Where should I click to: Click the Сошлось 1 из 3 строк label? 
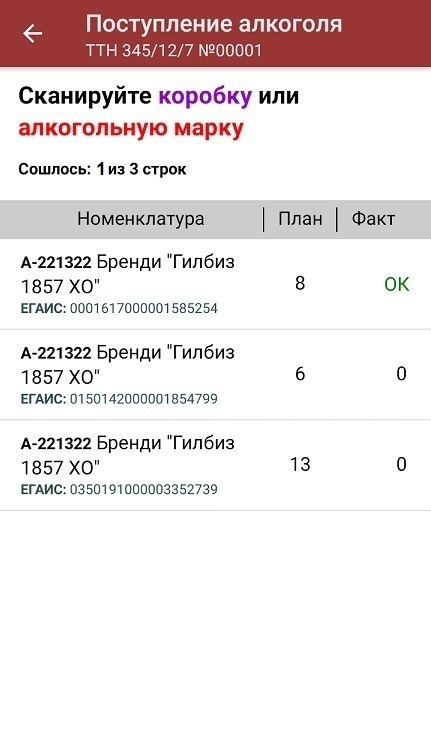tap(102, 169)
